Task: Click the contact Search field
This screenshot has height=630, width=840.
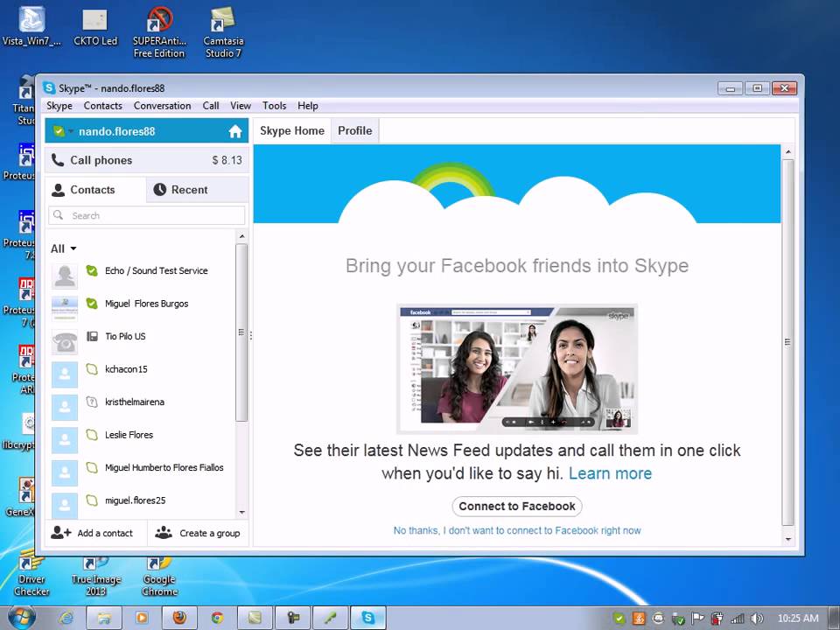Action: coord(147,215)
